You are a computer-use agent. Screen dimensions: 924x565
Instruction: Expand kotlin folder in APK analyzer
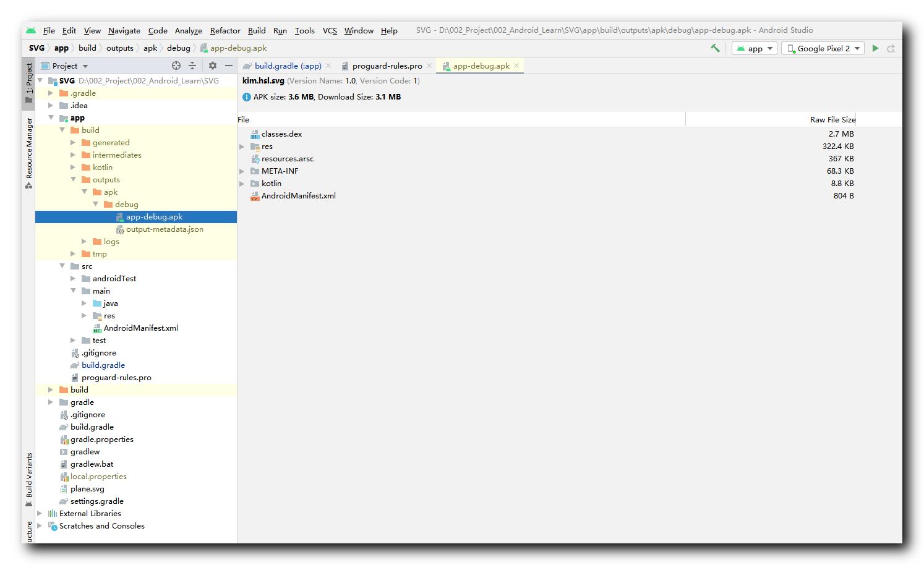pyautogui.click(x=242, y=184)
